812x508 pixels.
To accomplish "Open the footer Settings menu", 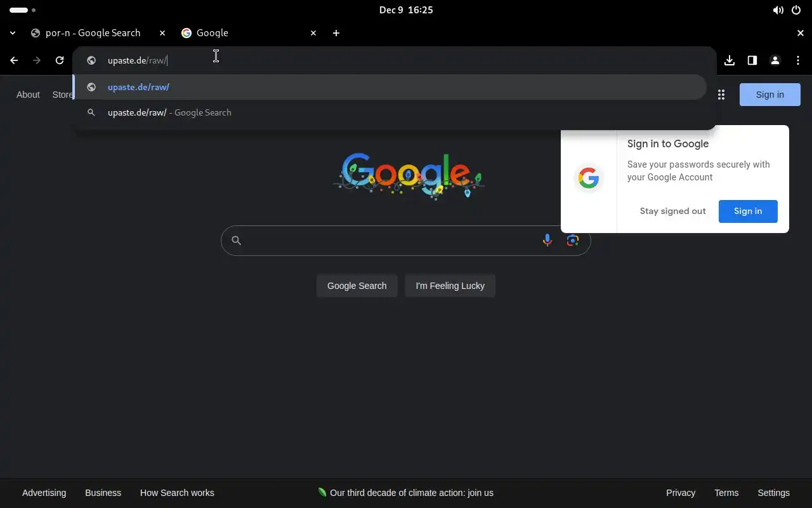I will point(773,493).
